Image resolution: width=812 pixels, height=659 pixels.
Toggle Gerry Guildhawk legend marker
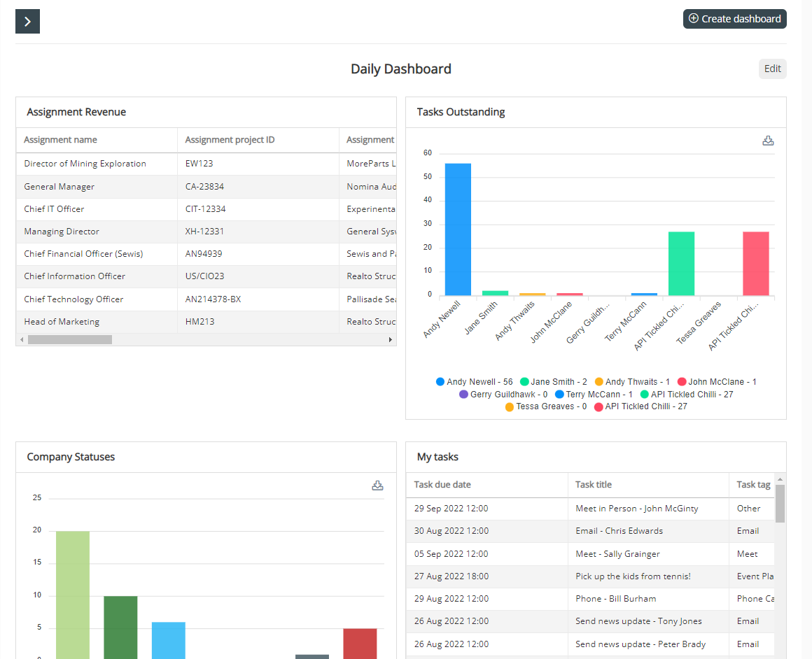[463, 395]
